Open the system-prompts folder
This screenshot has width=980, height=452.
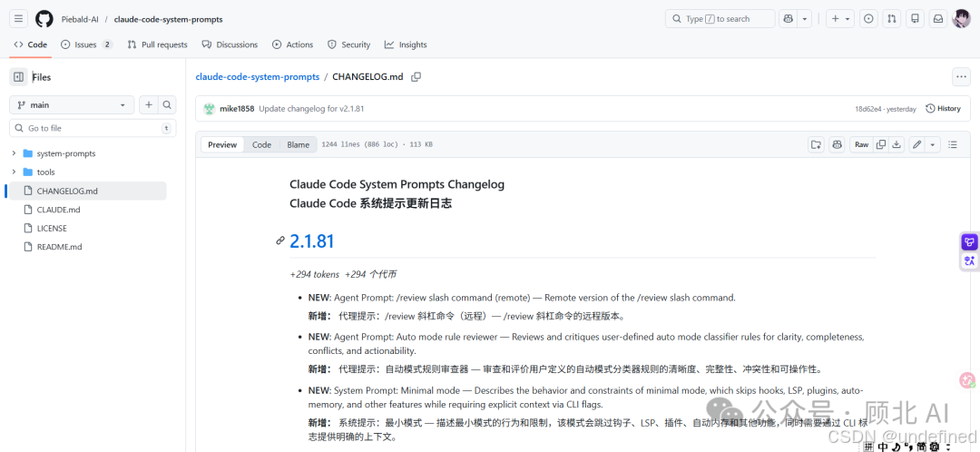65,153
